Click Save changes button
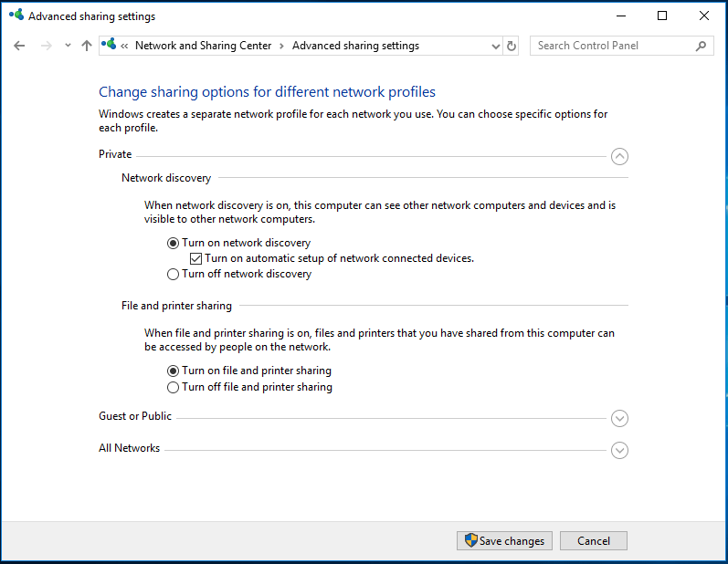Viewport: 728px width, 564px height. point(504,541)
